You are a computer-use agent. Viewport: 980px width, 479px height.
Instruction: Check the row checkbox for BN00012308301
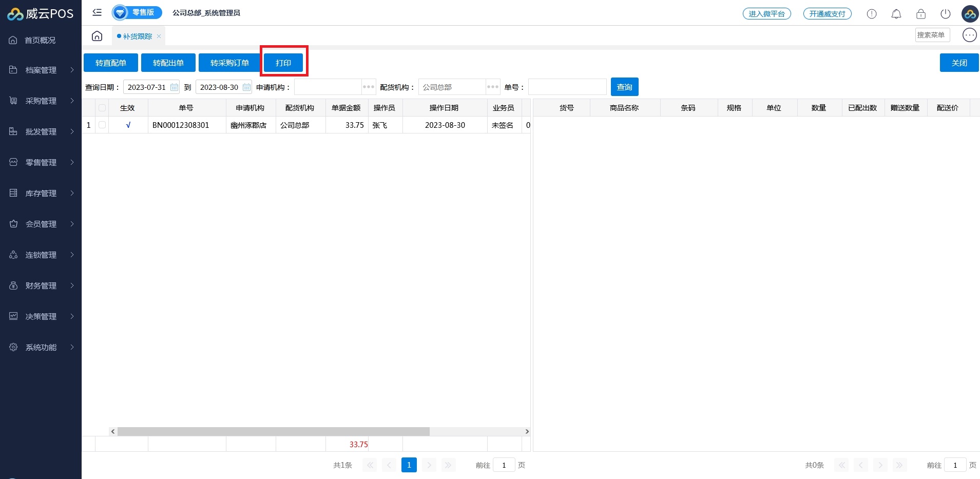click(x=102, y=125)
